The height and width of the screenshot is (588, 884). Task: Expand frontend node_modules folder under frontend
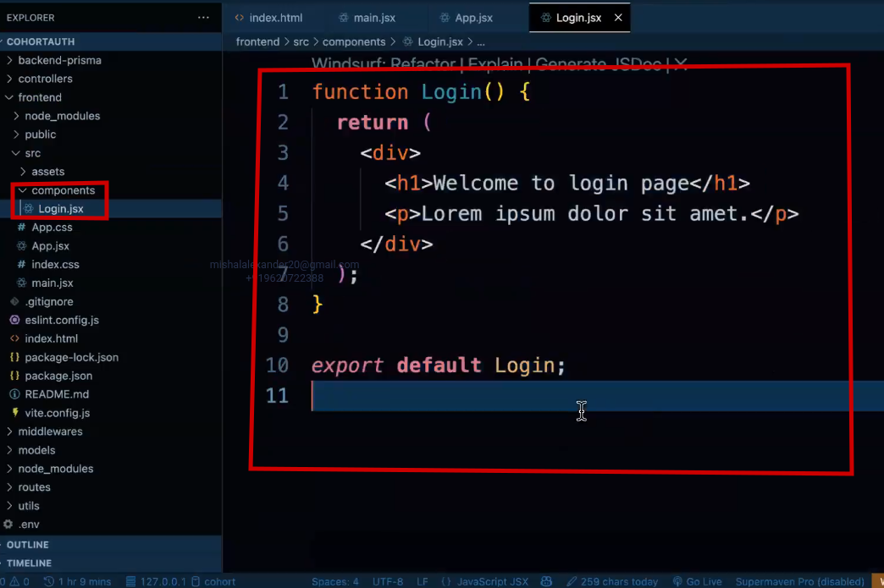(x=62, y=116)
